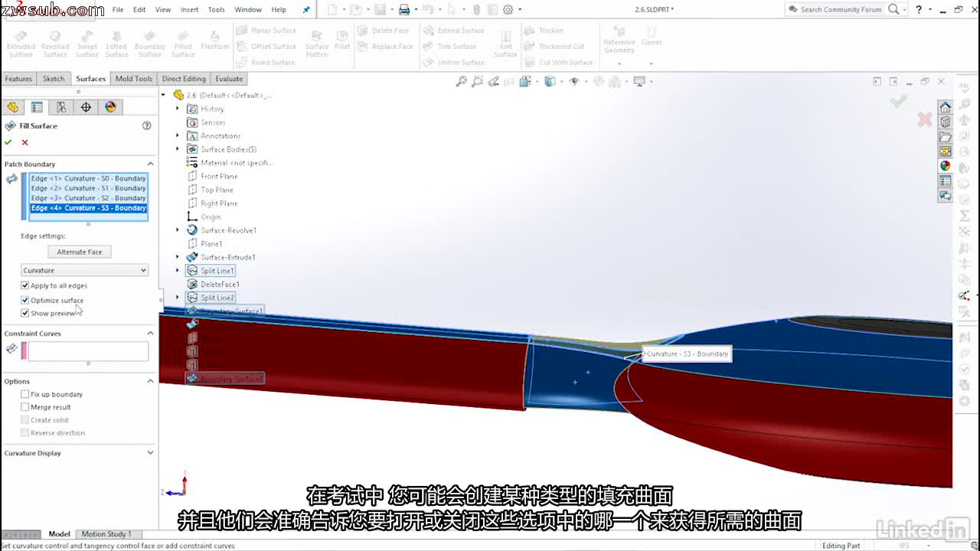The image size is (980, 551).
Task: Open the Edit Appearance color sphere
Action: (110, 107)
